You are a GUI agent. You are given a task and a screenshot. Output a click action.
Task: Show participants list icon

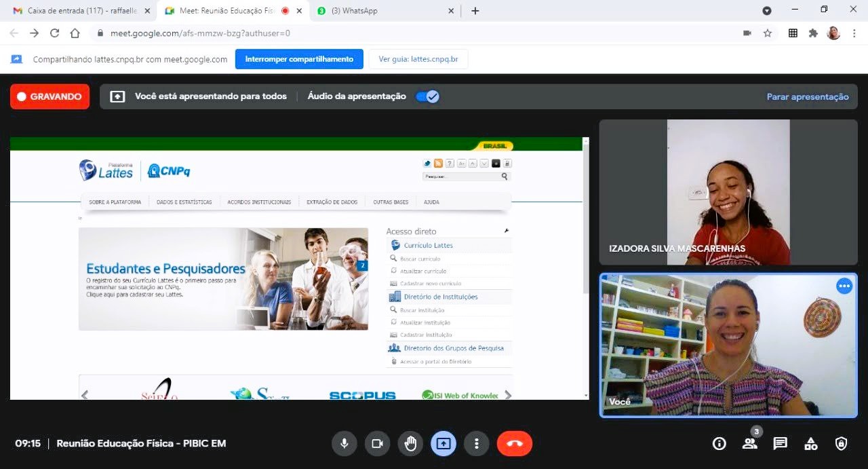[x=749, y=443]
